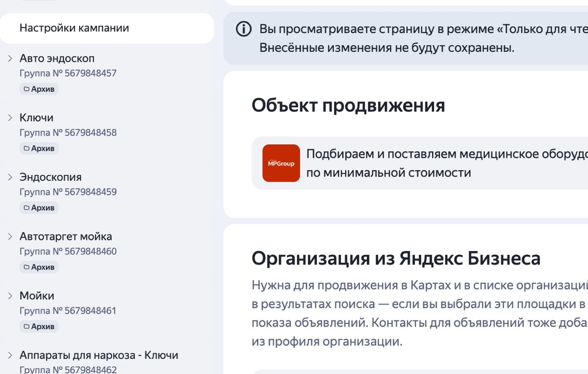Click the Архив badge under Автотаргет мойка
This screenshot has width=588, height=374.
point(39,267)
